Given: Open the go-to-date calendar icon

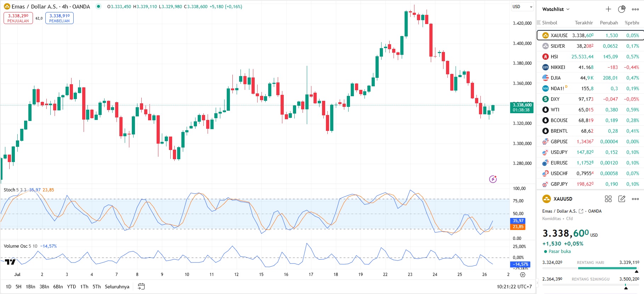Looking at the screenshot, I should pos(141,287).
